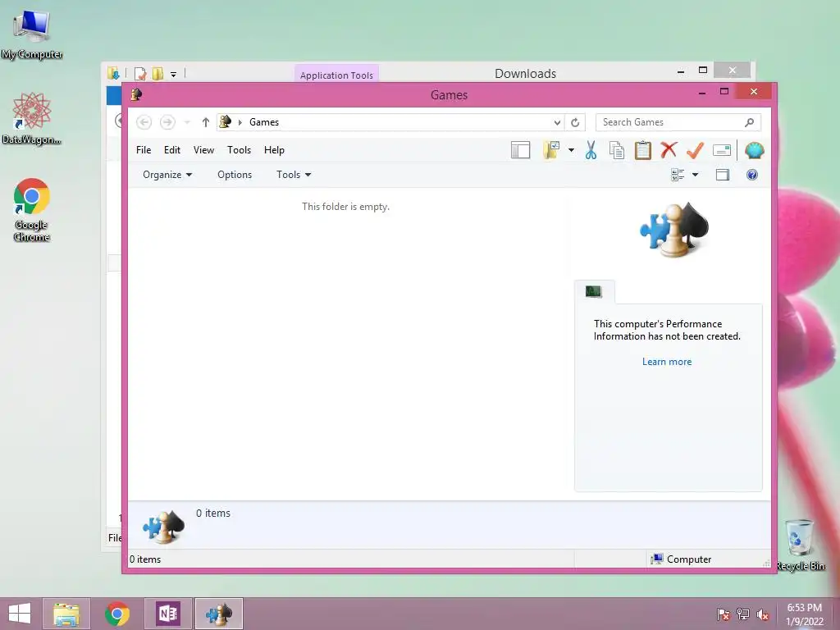Click the Options button
This screenshot has width=840, height=630.
[x=235, y=175]
